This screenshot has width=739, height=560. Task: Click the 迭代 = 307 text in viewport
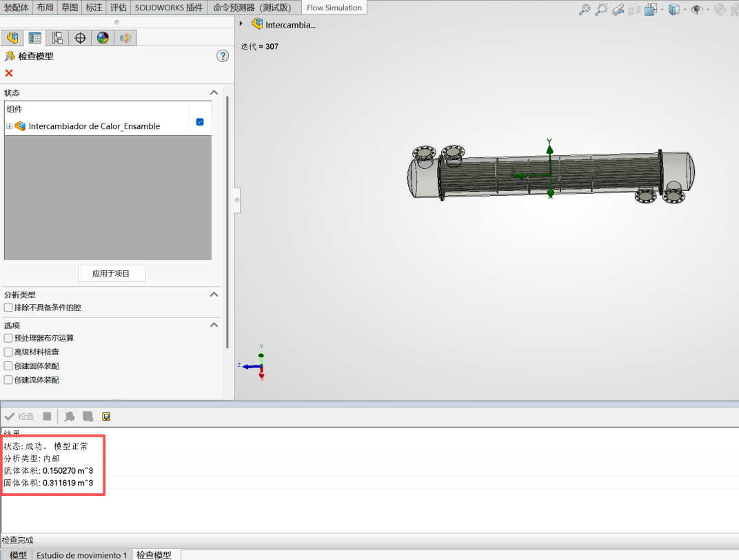coord(260,46)
